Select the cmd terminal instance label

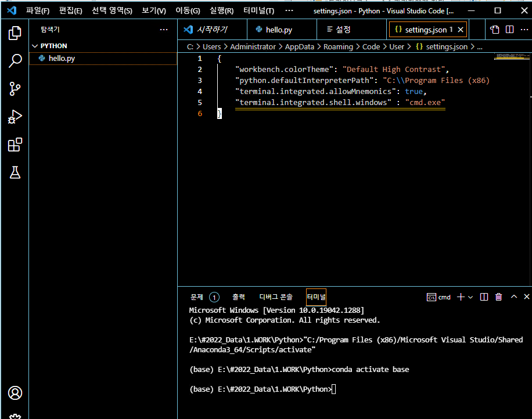tap(438, 297)
